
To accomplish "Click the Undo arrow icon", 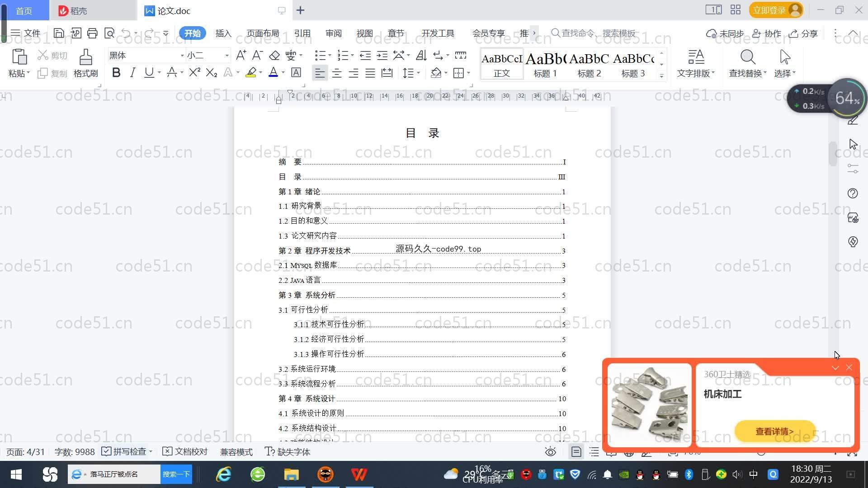I will coord(126,33).
